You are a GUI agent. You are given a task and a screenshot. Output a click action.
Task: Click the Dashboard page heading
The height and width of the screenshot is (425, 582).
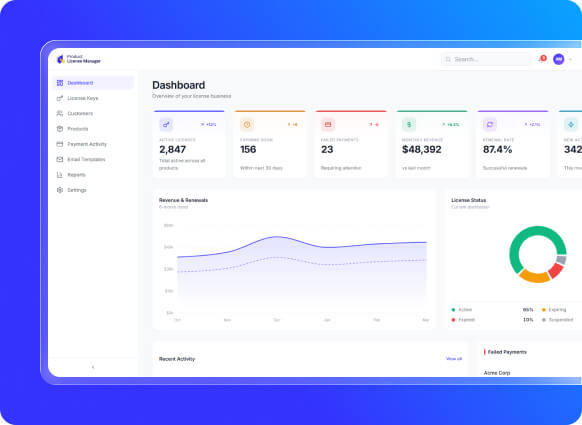[x=179, y=85]
